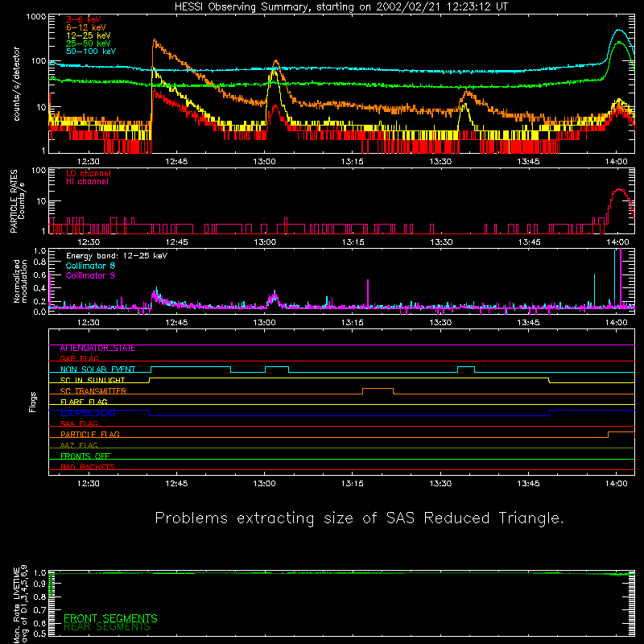Click the BAD_PACKETS flag label
The height and width of the screenshot is (644, 644).
click(x=88, y=467)
